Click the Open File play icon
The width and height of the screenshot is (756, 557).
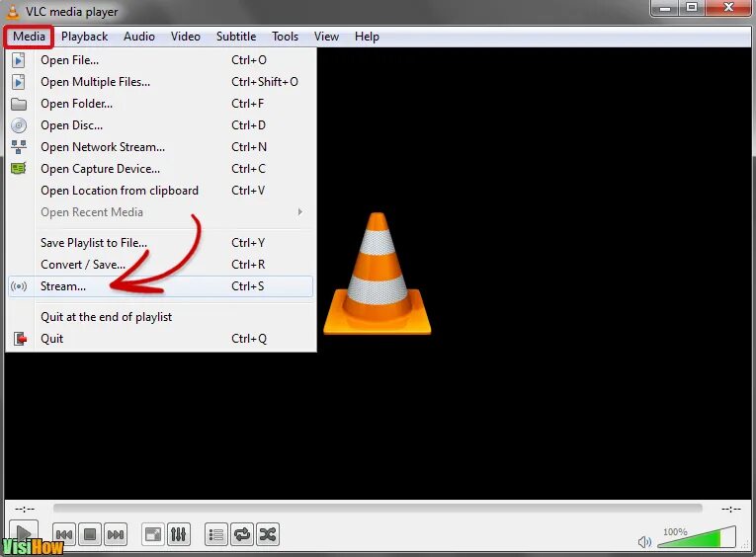(19, 60)
